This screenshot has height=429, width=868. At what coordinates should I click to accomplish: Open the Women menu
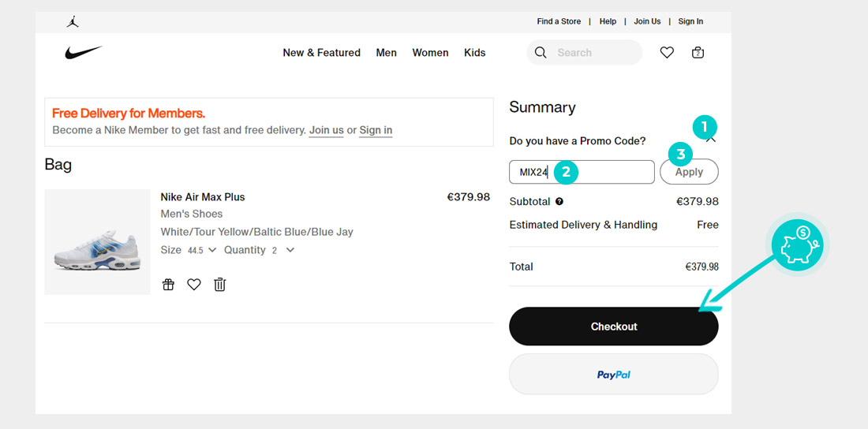[430, 53]
